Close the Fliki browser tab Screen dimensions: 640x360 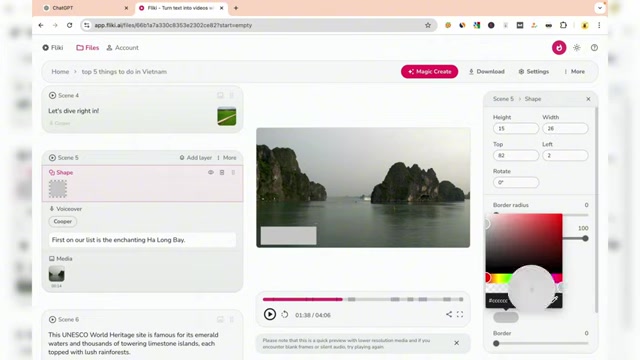(x=222, y=8)
